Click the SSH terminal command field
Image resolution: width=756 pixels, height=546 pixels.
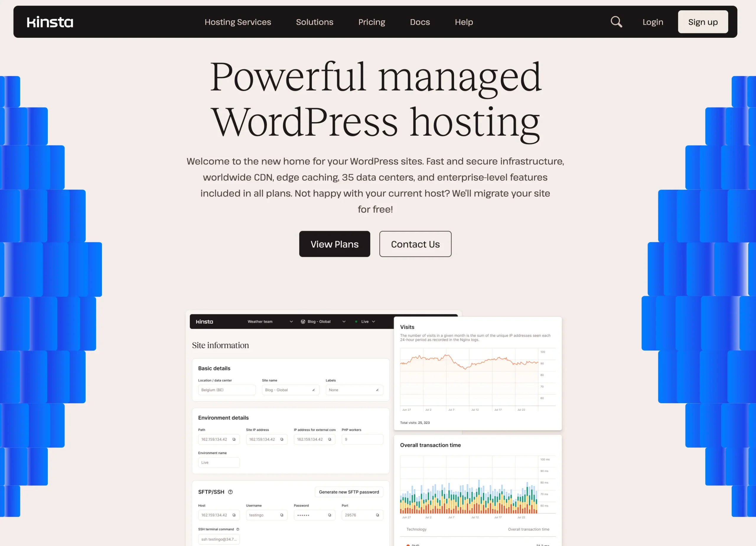click(x=219, y=539)
